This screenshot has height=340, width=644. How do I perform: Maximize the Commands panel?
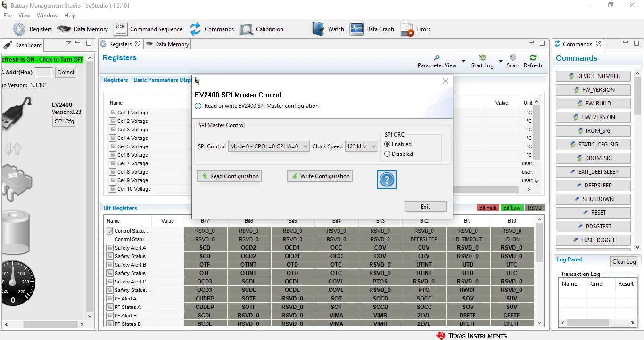(636, 43)
